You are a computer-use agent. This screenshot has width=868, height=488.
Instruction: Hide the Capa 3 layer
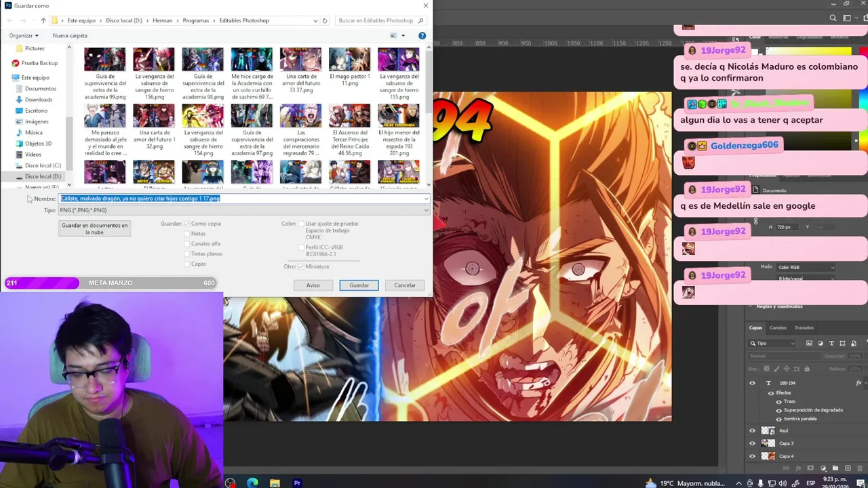(752, 443)
